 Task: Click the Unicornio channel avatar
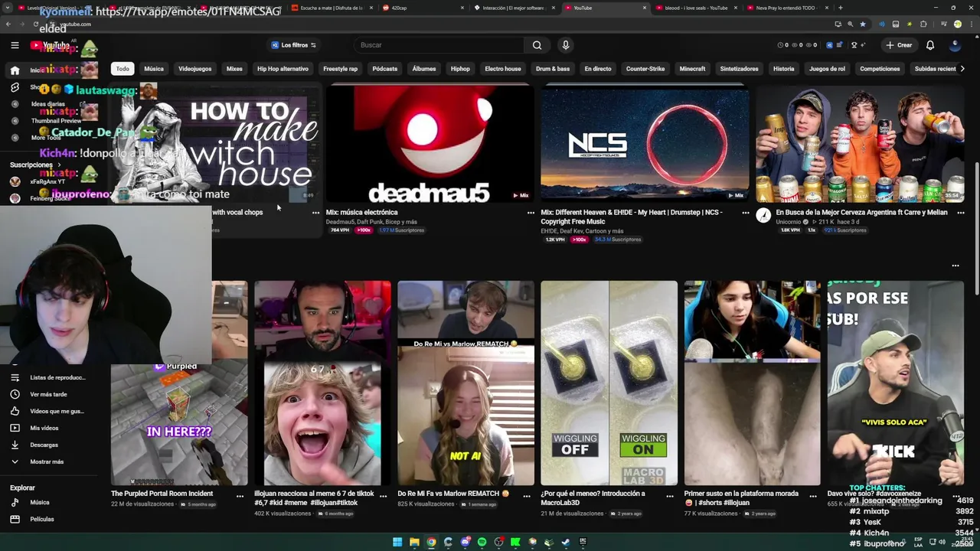tap(763, 216)
